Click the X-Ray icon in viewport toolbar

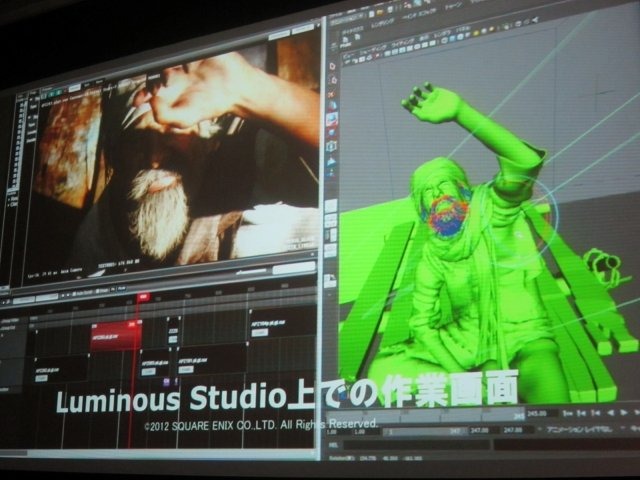pyautogui.click(x=516, y=24)
